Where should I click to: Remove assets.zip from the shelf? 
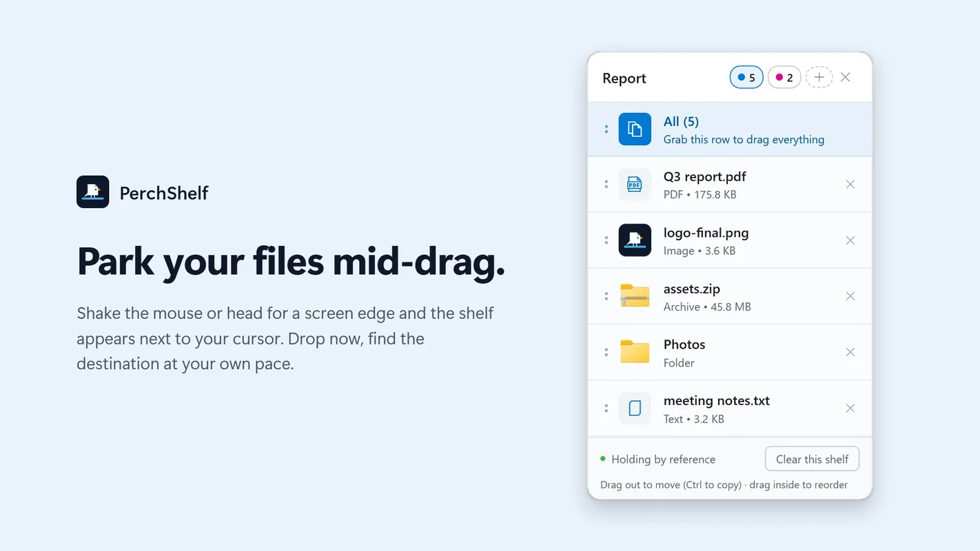pyautogui.click(x=850, y=296)
